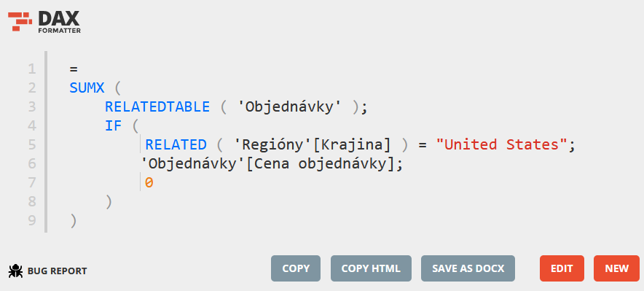Click the bug icon beside Bug Report
The width and height of the screenshot is (644, 291).
click(x=15, y=271)
